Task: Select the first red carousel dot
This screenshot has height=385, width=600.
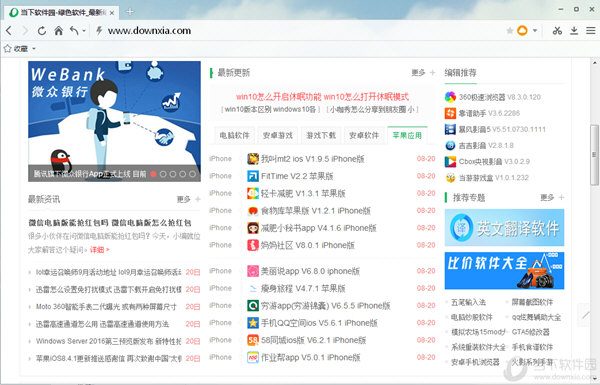Action: click(153, 174)
